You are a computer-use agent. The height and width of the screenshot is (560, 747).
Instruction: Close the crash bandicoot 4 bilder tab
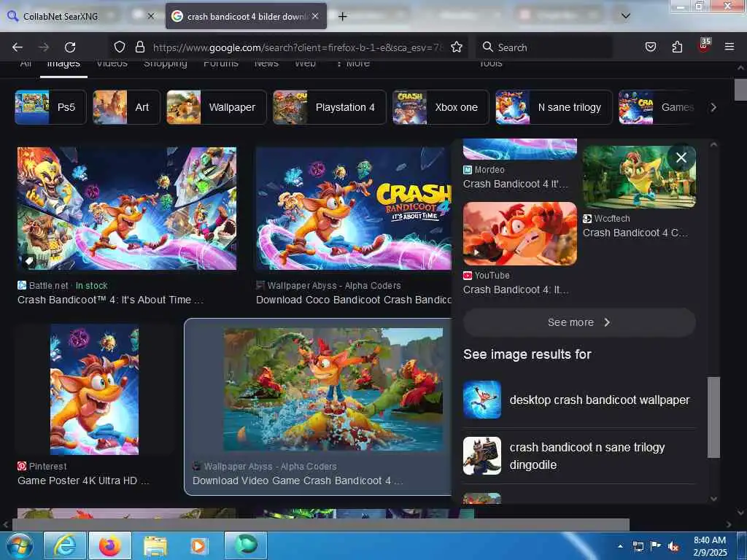click(315, 16)
